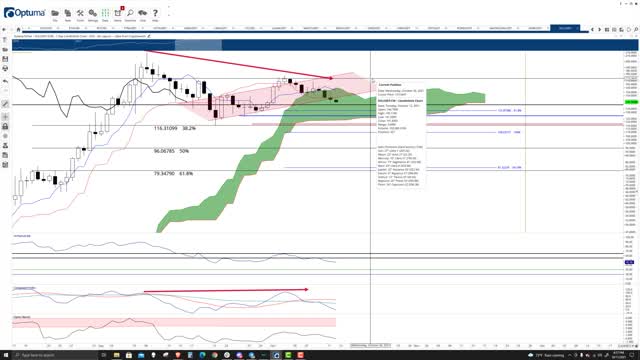Image resolution: width=640 pixels, height=360 pixels.
Task: Click the highlighted date label on time axis
Action: [x=371, y=345]
